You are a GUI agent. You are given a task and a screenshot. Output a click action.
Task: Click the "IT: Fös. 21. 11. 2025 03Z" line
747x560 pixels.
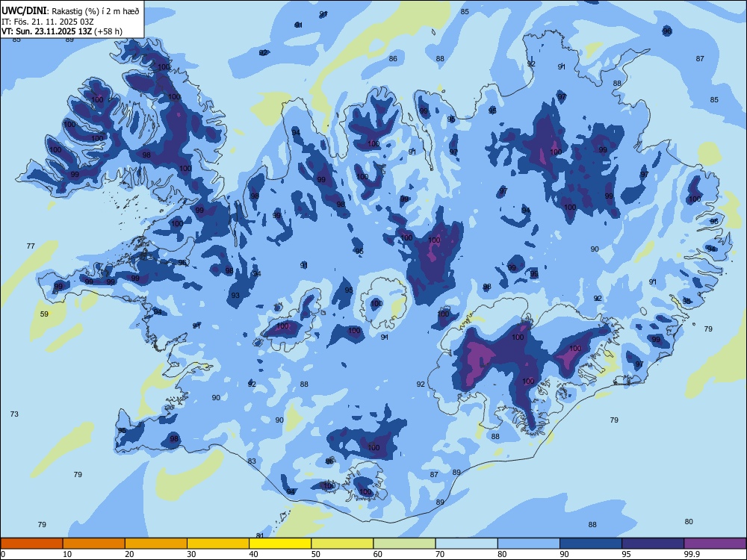click(x=48, y=22)
